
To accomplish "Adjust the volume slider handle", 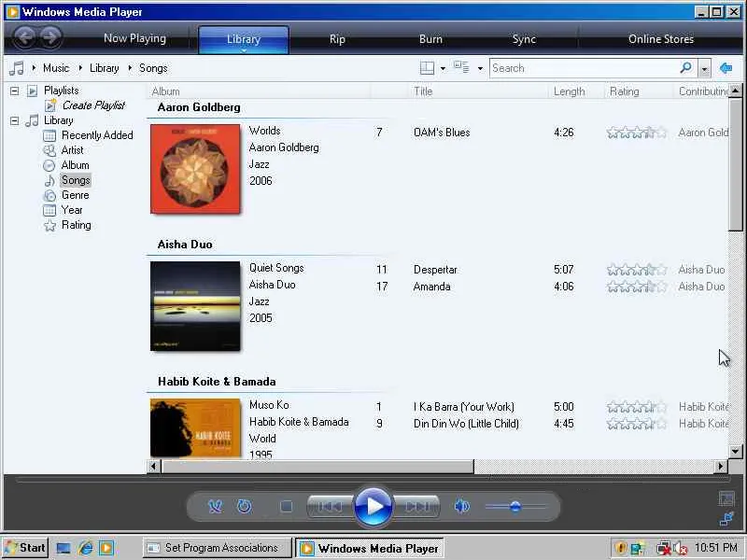I will [515, 507].
